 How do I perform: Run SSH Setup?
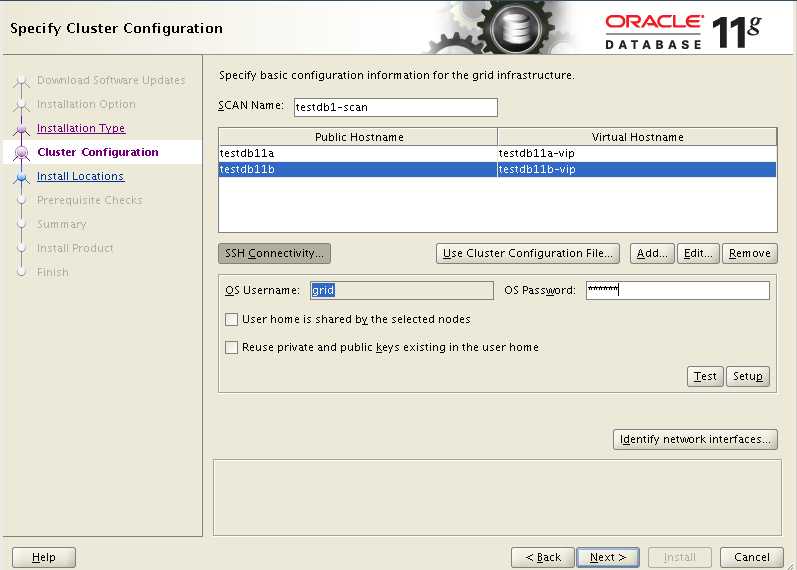click(x=748, y=376)
